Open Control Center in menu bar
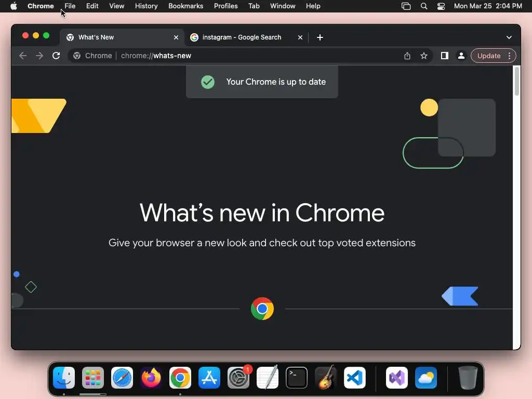 click(441, 6)
